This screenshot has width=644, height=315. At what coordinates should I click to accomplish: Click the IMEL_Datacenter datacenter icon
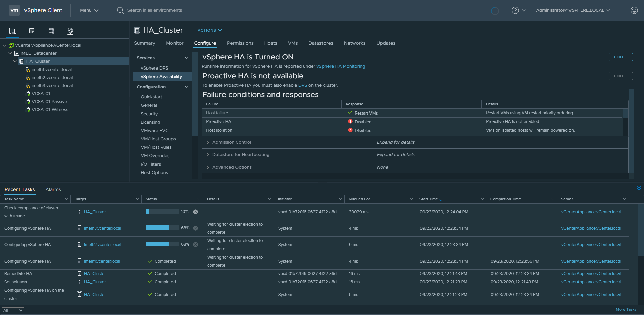pyautogui.click(x=17, y=53)
